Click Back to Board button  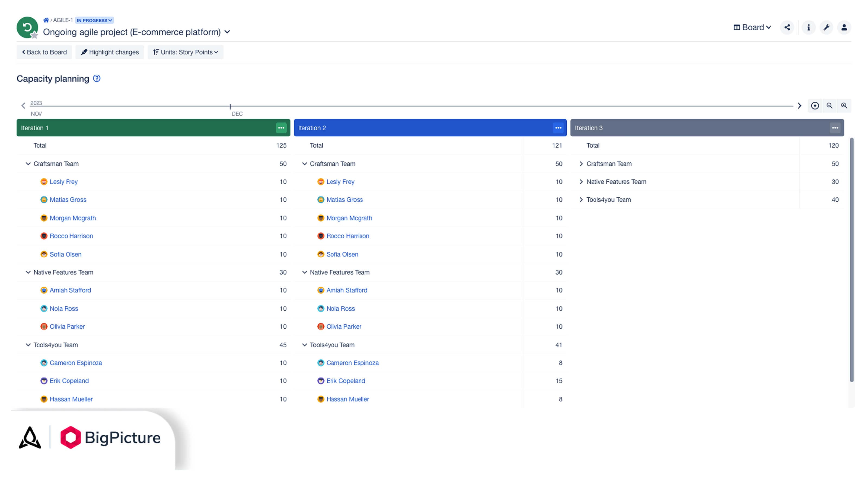pyautogui.click(x=44, y=52)
